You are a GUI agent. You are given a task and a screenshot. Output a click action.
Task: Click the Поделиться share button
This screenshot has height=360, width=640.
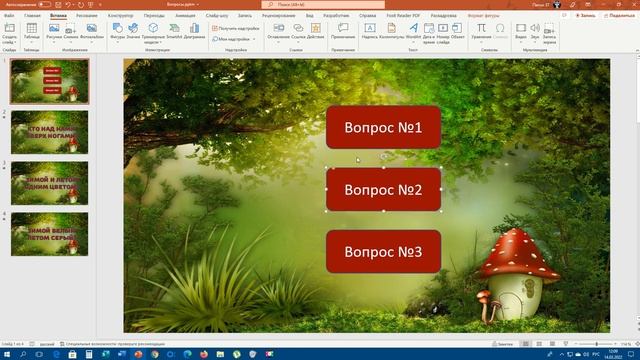(619, 16)
